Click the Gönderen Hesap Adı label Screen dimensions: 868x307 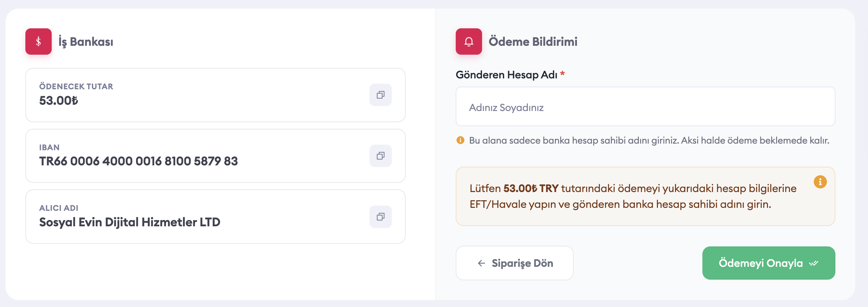(506, 75)
